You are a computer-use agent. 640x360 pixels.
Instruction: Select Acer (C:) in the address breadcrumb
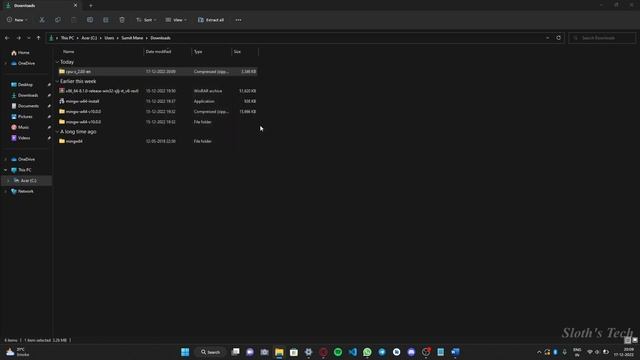coord(89,38)
